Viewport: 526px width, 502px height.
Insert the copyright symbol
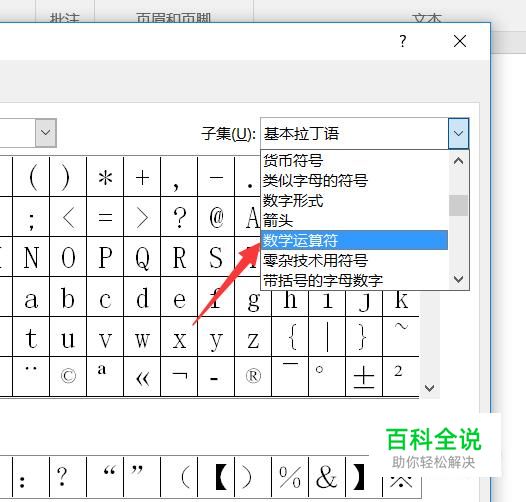68,376
